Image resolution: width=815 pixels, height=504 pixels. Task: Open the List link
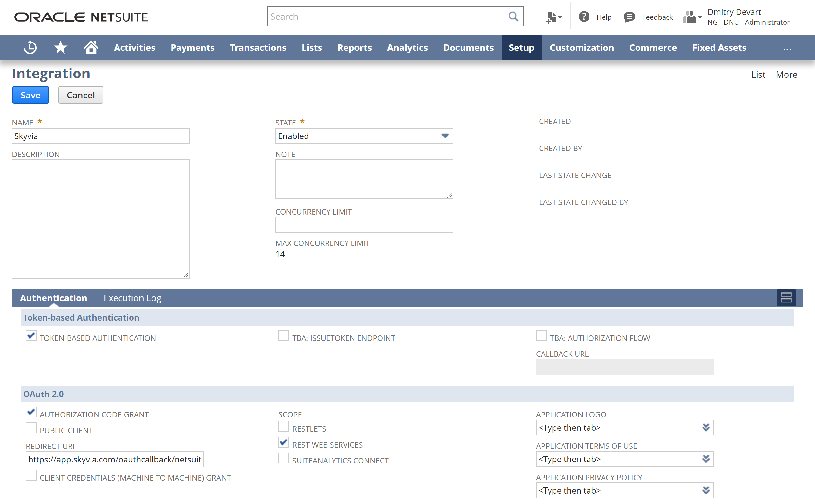tap(758, 75)
